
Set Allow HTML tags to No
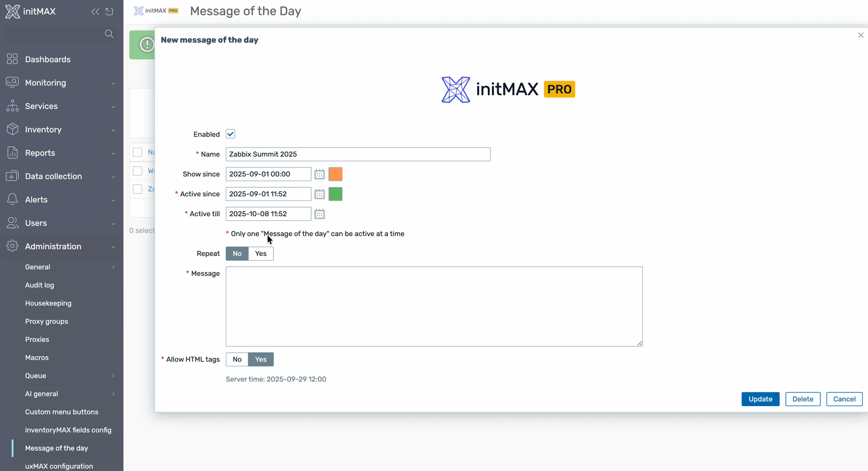(x=237, y=360)
